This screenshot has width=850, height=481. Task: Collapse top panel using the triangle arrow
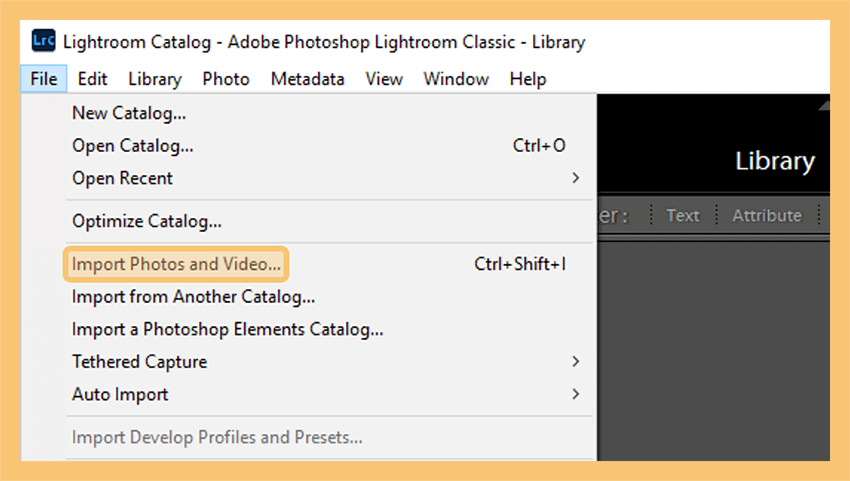pos(824,105)
